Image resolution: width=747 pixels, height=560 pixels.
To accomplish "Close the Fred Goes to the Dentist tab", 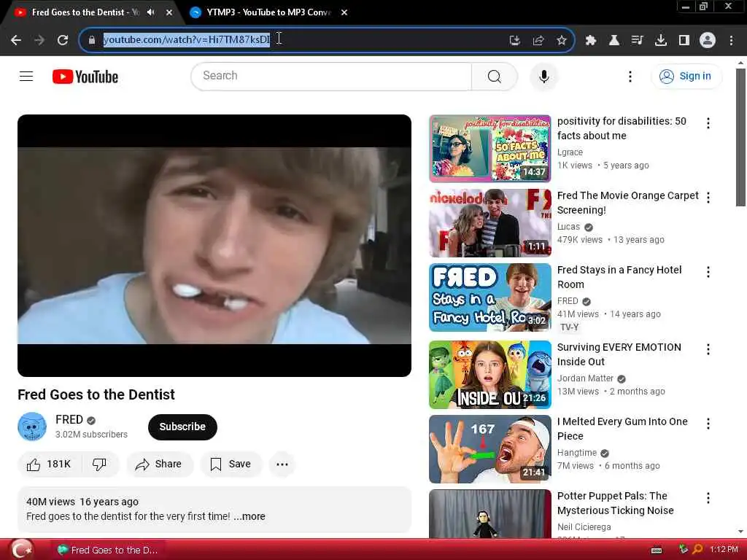I will click(x=169, y=12).
